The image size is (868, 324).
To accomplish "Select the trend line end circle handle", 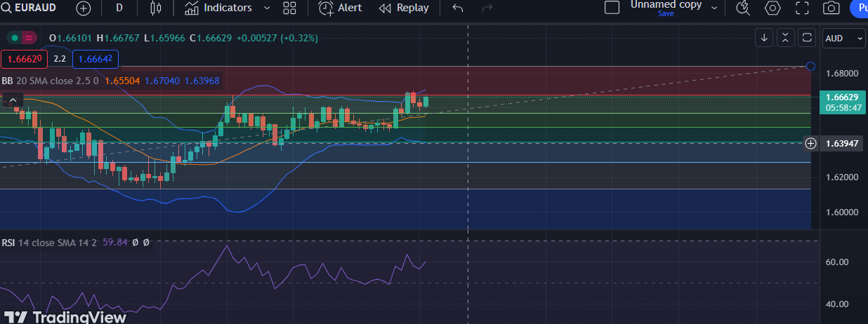I will (811, 66).
